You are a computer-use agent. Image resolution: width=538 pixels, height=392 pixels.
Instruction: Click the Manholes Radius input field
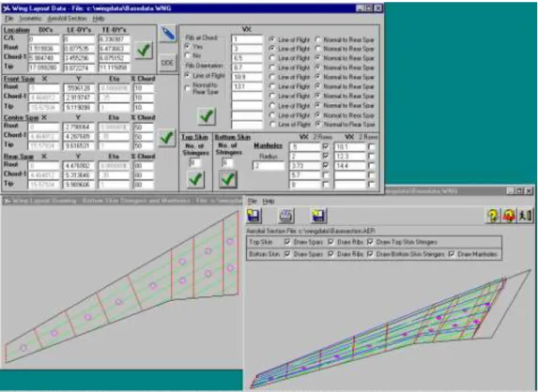click(269, 166)
